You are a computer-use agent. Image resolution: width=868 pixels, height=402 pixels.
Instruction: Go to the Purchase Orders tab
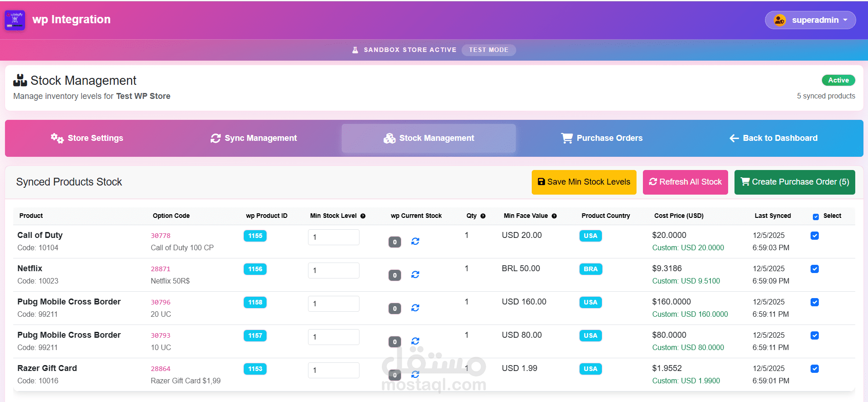coord(602,138)
